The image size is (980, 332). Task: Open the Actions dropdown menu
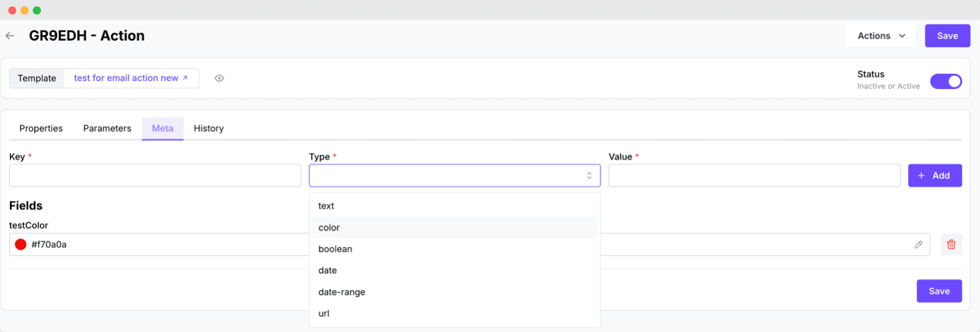pos(881,36)
